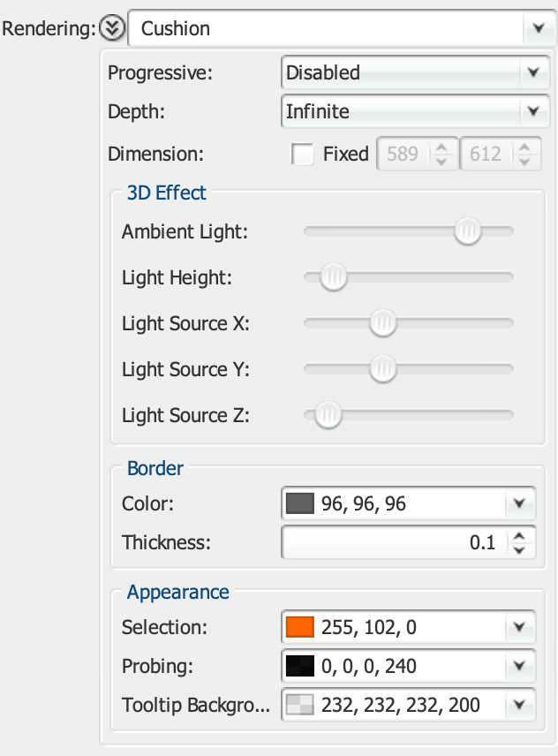The width and height of the screenshot is (558, 756).
Task: Click the gray Border Color swatch
Action: (300, 504)
